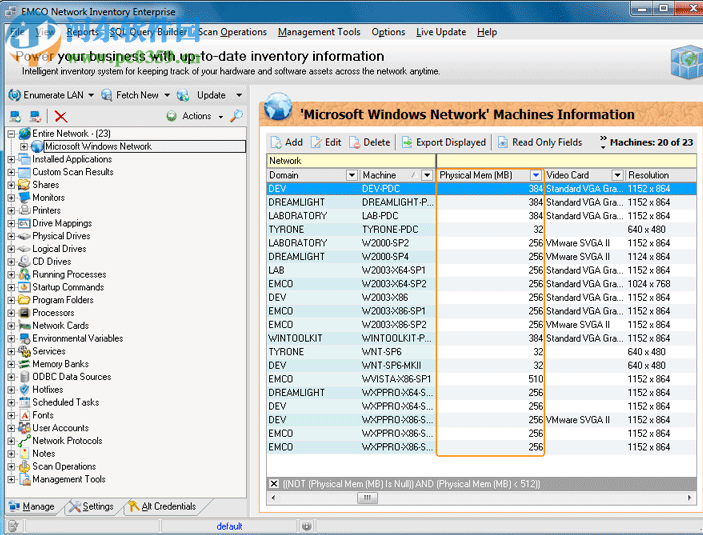
Task: Click the default text in status bar
Action: (229, 526)
